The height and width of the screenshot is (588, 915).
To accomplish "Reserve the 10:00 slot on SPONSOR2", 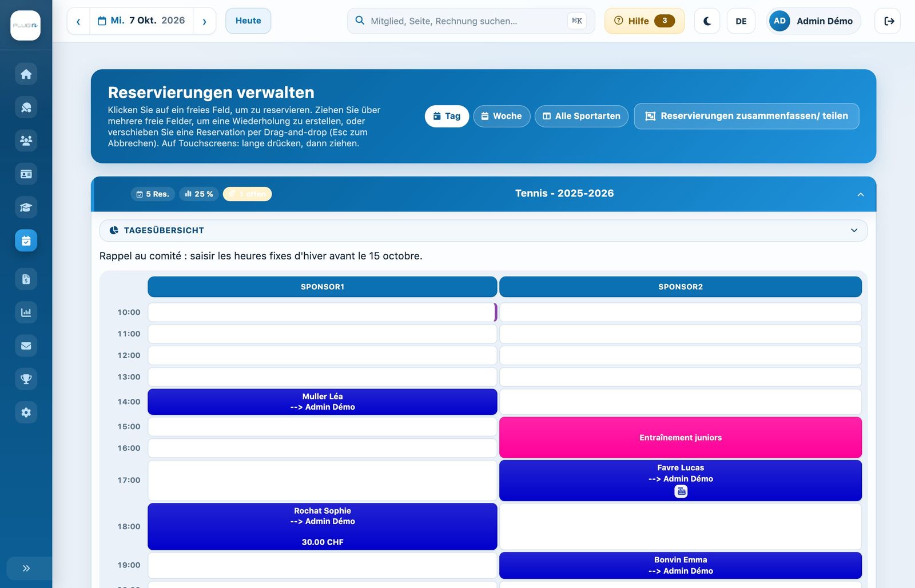I will click(x=681, y=312).
